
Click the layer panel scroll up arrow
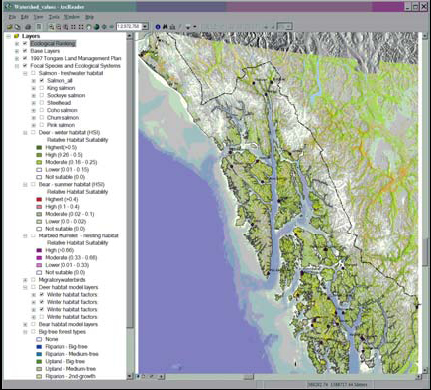click(130, 36)
